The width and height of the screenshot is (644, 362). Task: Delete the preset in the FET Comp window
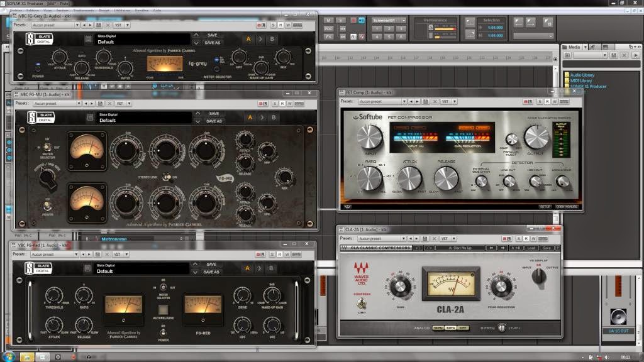point(435,101)
